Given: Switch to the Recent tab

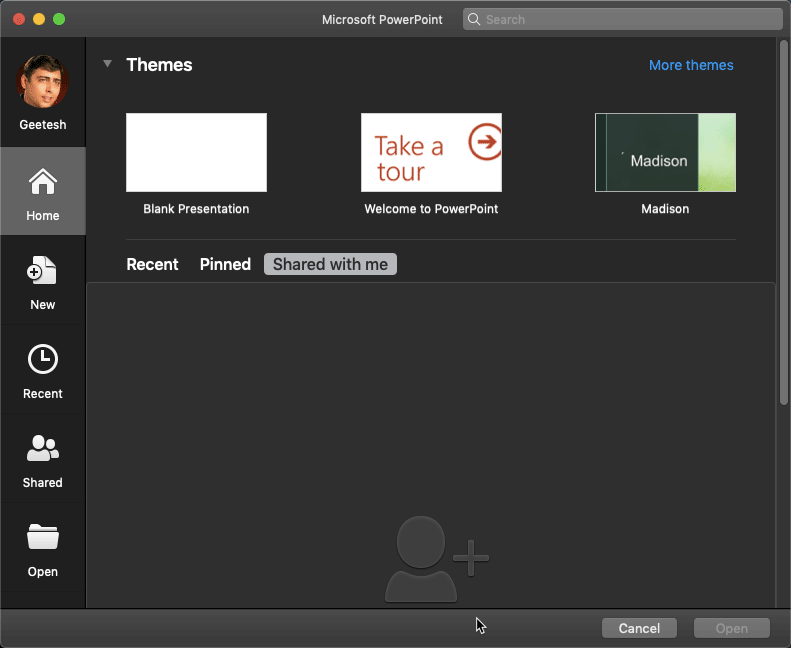Looking at the screenshot, I should (x=152, y=264).
